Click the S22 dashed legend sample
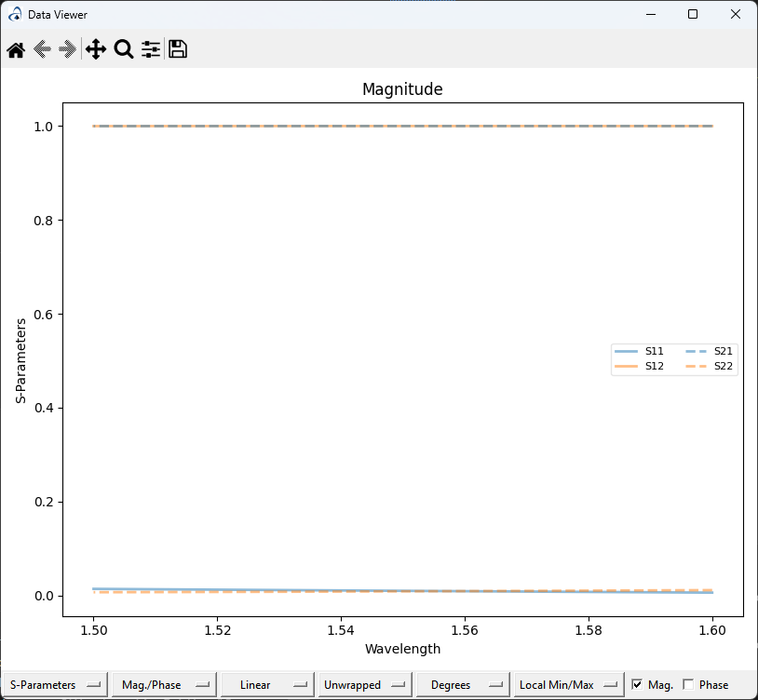The width and height of the screenshot is (758, 700). pyautogui.click(x=697, y=366)
